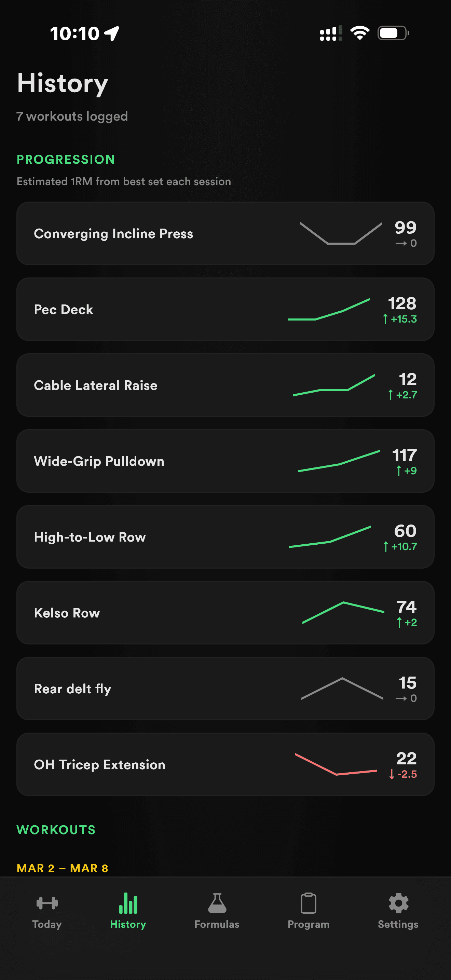Switch to the Formulas tab label
The image size is (451, 980).
[217, 924]
